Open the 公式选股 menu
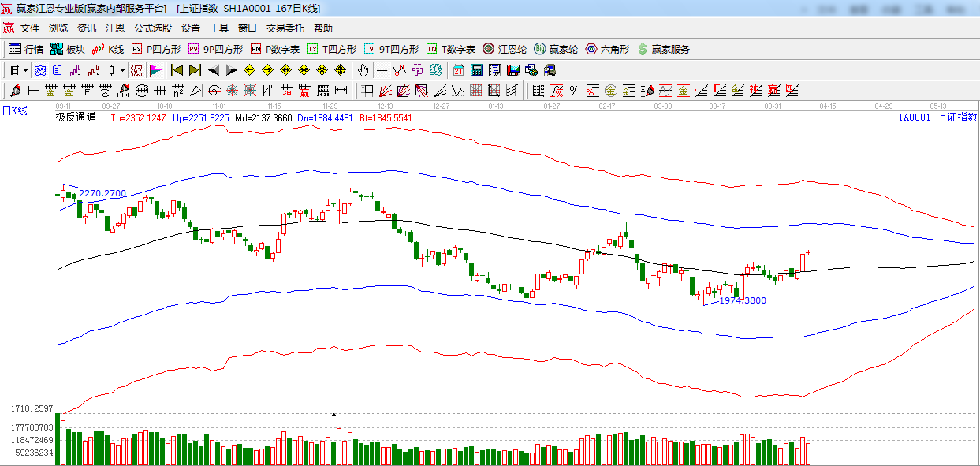This screenshot has width=980, height=466. 152,28
